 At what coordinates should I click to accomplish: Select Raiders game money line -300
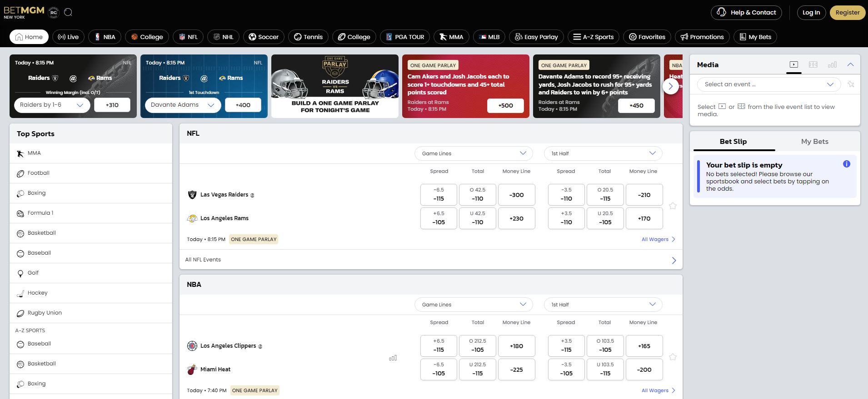tap(517, 195)
